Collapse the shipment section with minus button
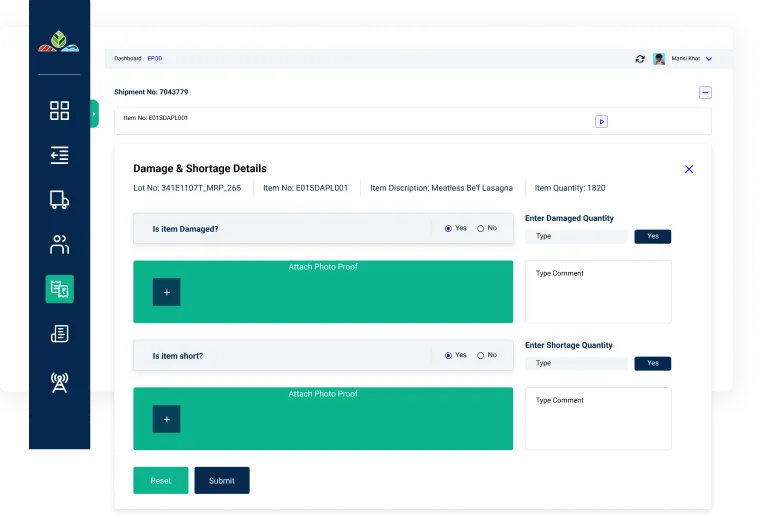 (x=705, y=92)
